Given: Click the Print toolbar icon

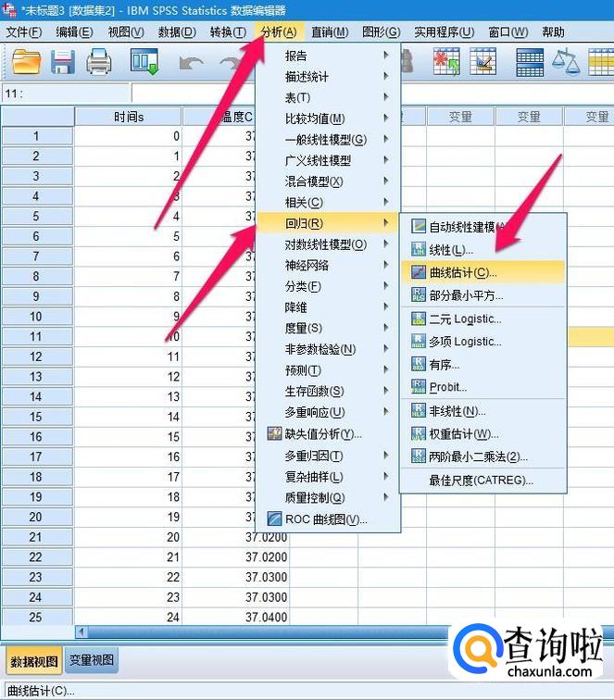Looking at the screenshot, I should coord(99,62).
